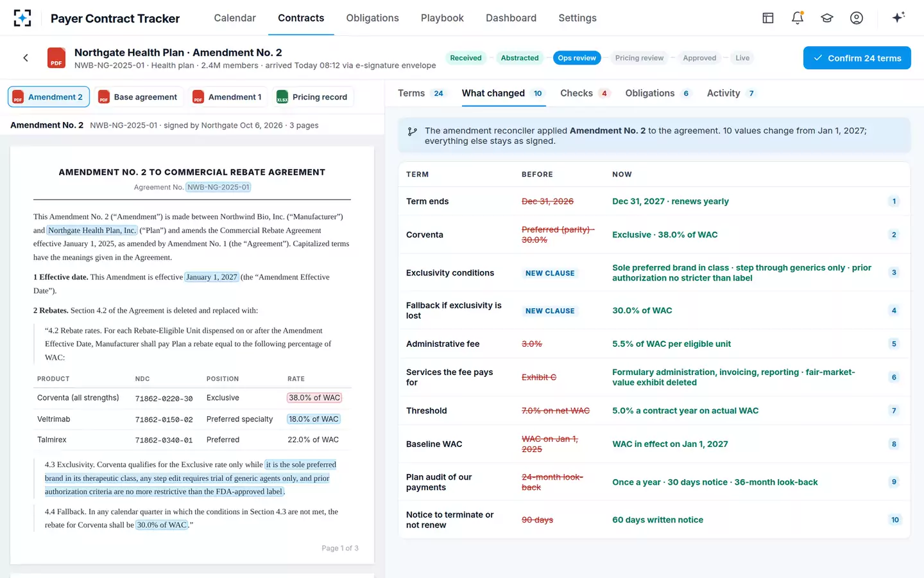This screenshot has width=924, height=578.
Task: Open the Pricing record spreadsheet chip
Action: [x=312, y=97]
